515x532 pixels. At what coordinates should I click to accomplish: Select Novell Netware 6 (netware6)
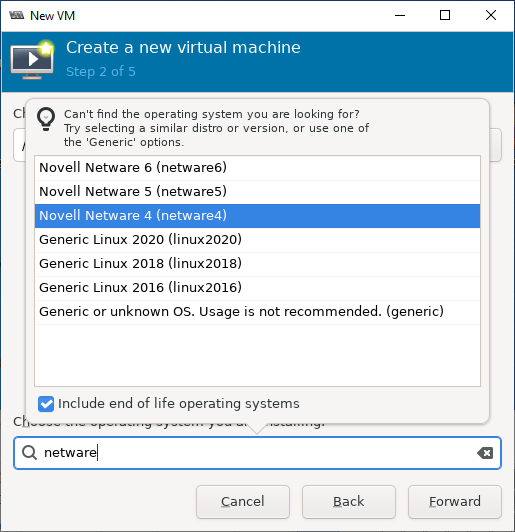[x=258, y=168]
